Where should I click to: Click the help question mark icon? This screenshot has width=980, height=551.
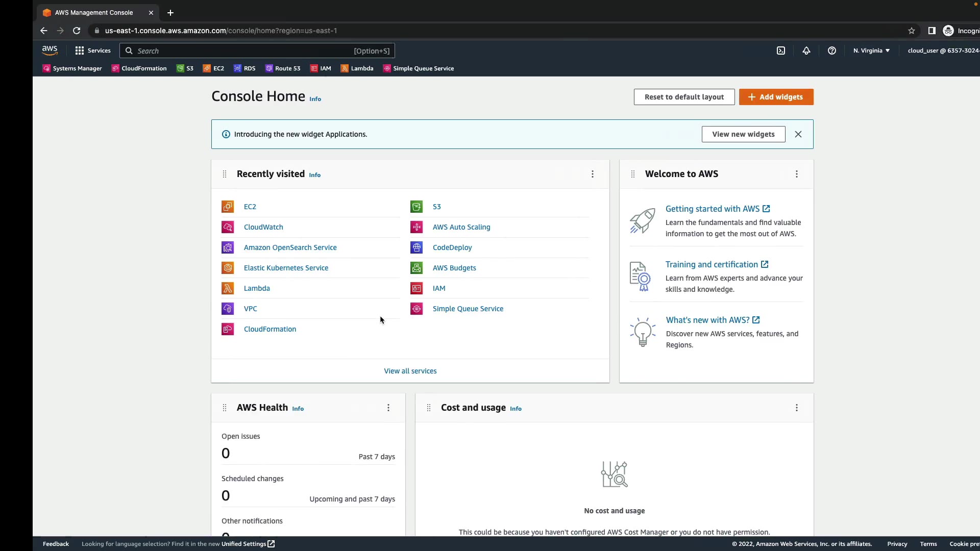(x=832, y=51)
